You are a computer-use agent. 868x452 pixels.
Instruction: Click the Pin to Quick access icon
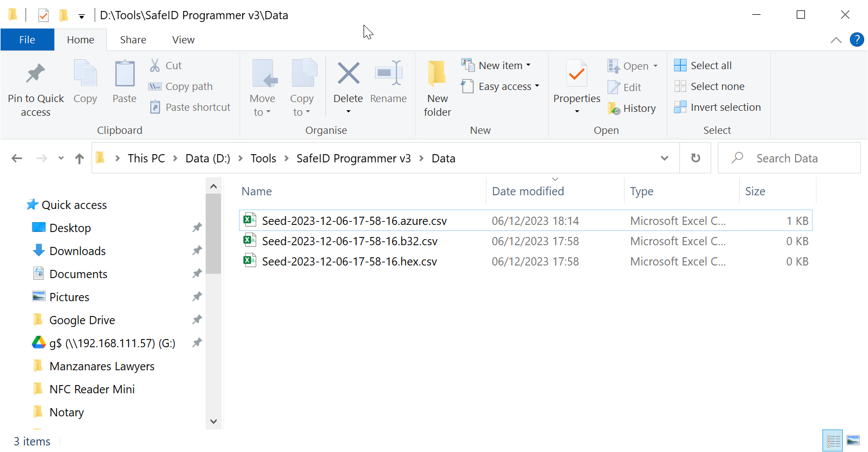pos(36,74)
